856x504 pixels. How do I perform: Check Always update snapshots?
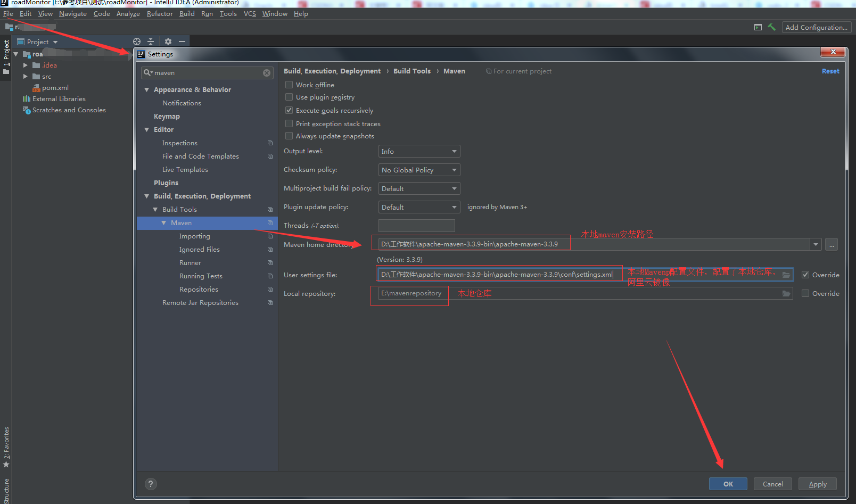[289, 136]
